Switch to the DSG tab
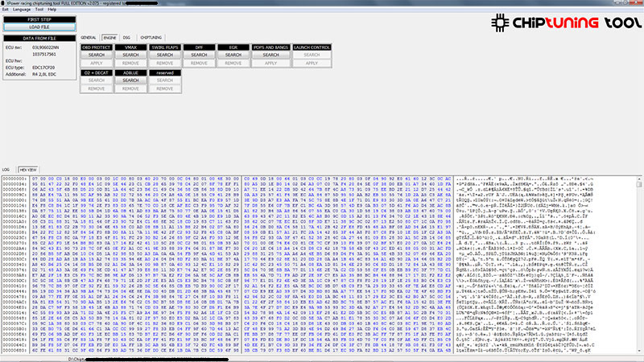Screen dimensions: 644x362 click(x=126, y=38)
